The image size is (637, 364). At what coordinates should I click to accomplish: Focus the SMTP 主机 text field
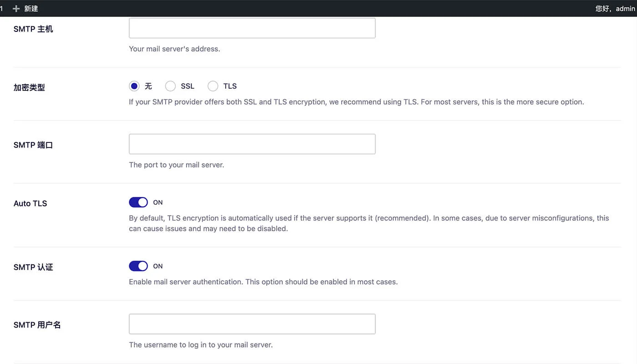[252, 28]
